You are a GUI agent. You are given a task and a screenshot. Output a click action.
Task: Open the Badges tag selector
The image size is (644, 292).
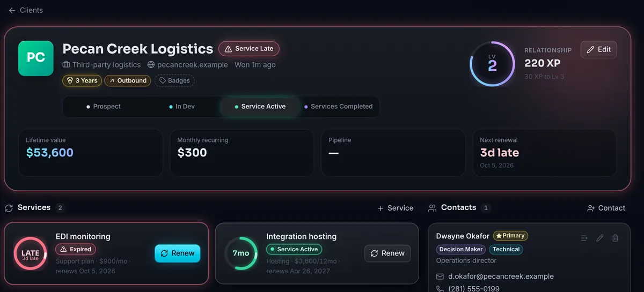174,80
